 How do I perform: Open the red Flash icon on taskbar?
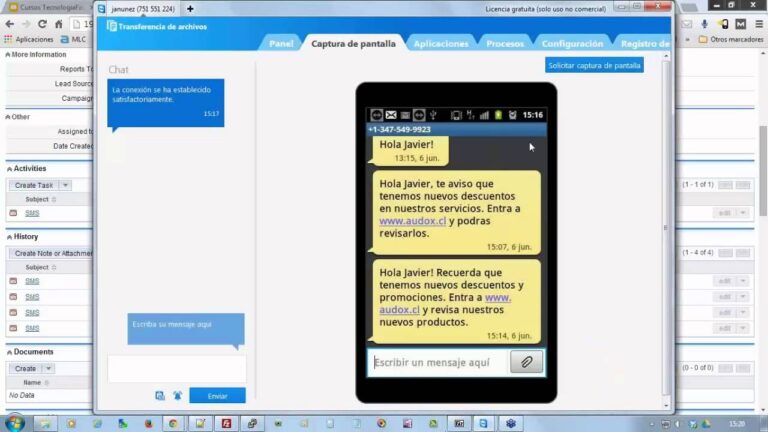[x=226, y=423]
